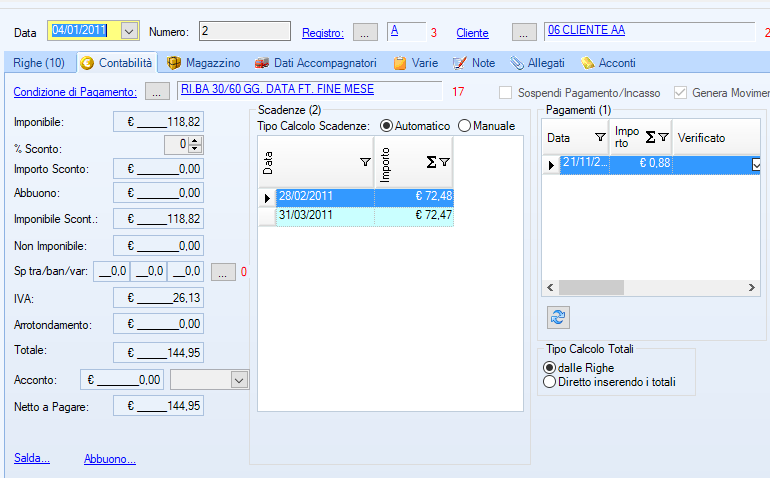This screenshot has width=770, height=478.
Task: Expand the Acconto type dropdown
Action: [238, 379]
